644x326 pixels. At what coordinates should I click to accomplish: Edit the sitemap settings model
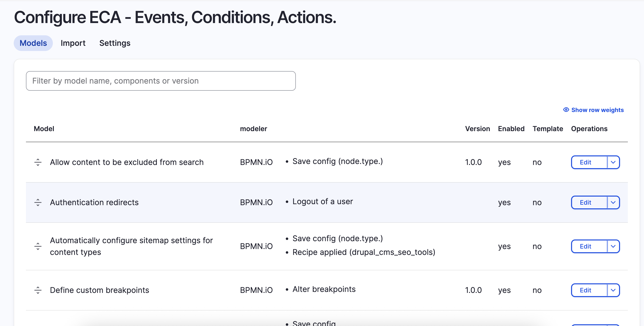tap(585, 246)
